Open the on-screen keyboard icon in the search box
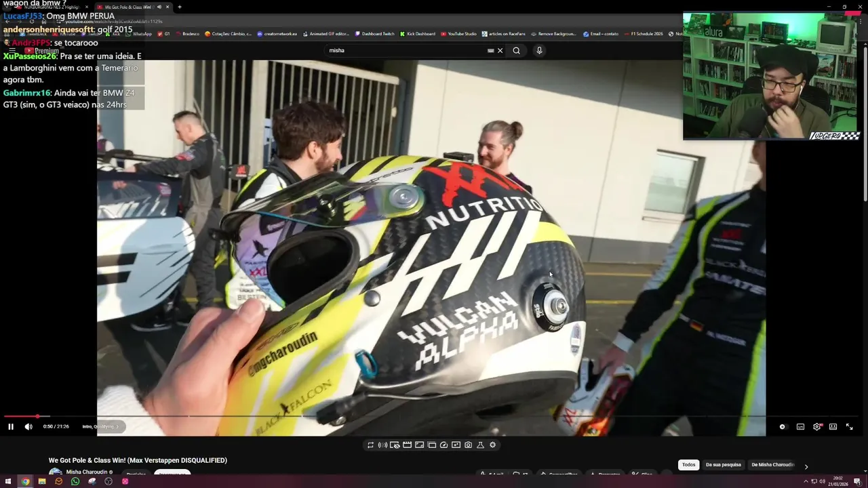The width and height of the screenshot is (868, 488). pos(490,50)
